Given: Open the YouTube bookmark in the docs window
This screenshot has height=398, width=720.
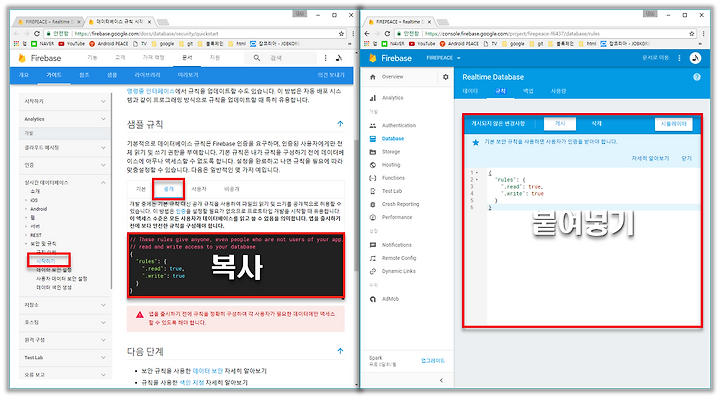Looking at the screenshot, I should (x=72, y=44).
